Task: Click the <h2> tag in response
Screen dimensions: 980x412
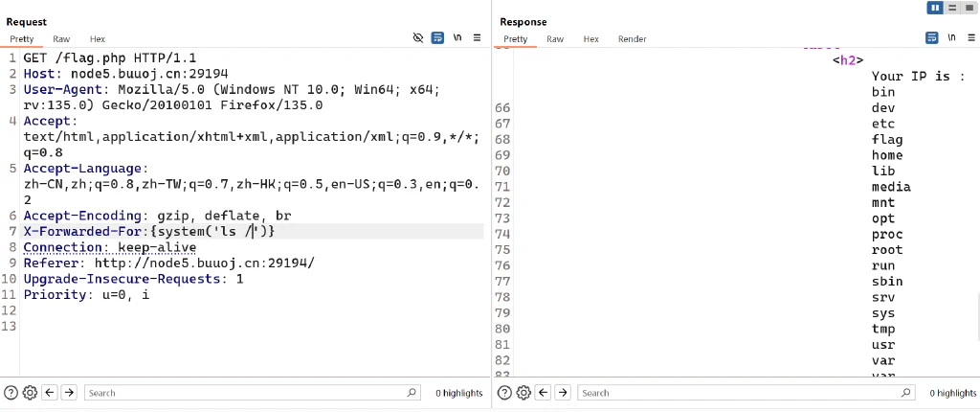Action: [848, 60]
